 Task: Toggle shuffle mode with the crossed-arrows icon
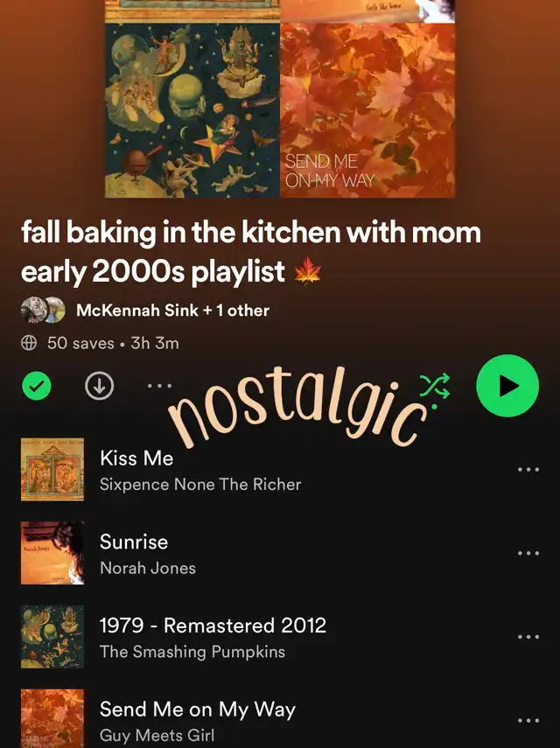(435, 386)
